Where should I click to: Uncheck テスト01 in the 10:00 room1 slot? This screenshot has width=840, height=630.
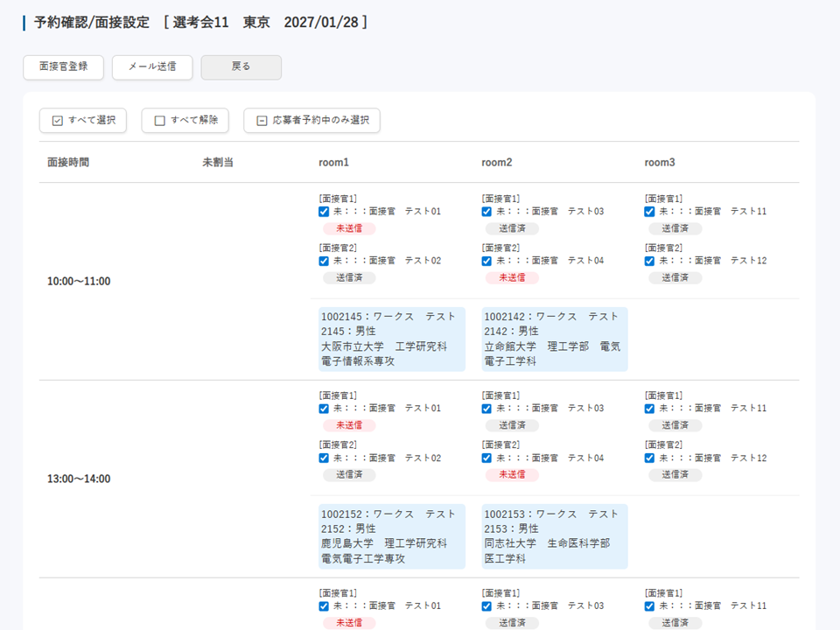(325, 212)
